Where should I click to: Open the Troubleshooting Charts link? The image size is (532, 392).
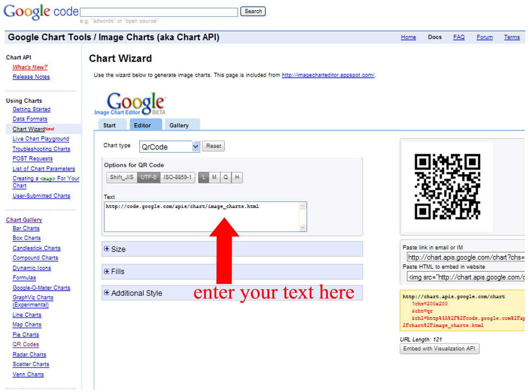(41, 149)
